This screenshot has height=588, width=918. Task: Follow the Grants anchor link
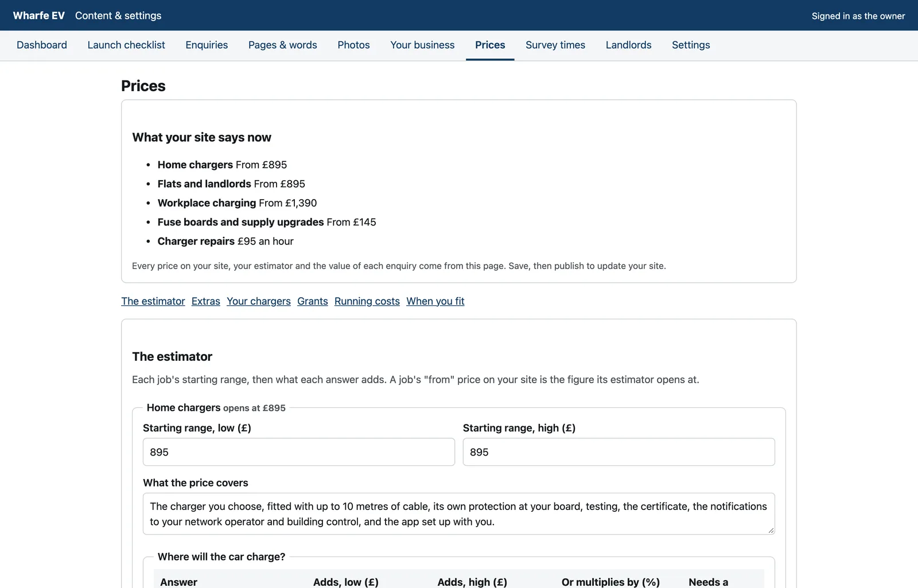pyautogui.click(x=313, y=301)
